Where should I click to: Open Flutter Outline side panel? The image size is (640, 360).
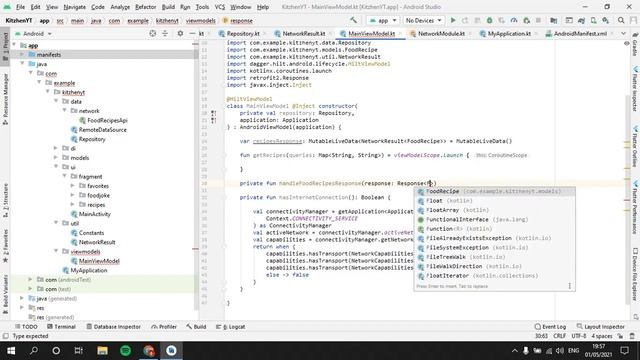[635, 147]
